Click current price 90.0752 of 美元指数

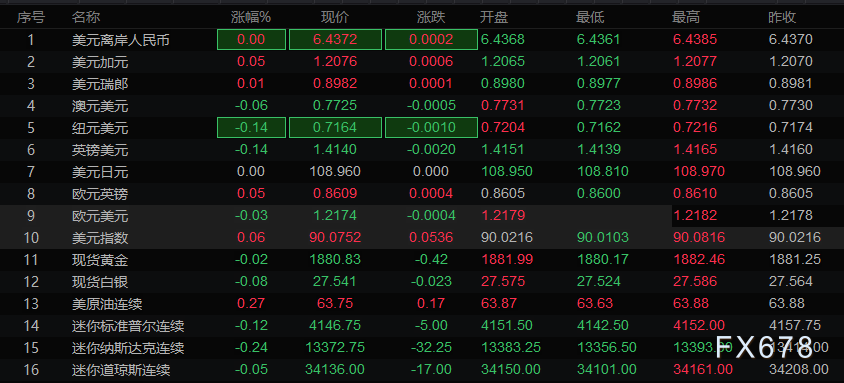pos(335,237)
